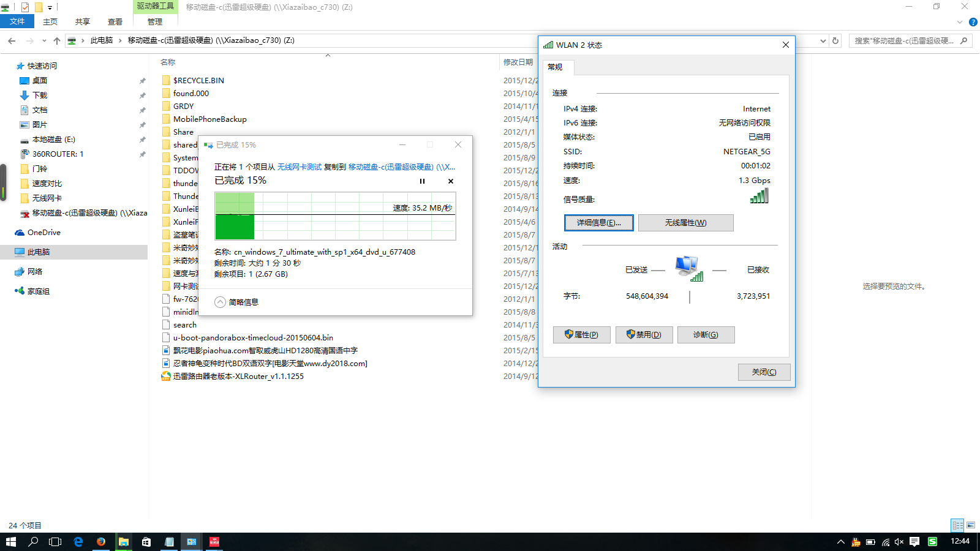This screenshot has width=980, height=551.
Task: Pause the file copy operation
Action: (422, 181)
